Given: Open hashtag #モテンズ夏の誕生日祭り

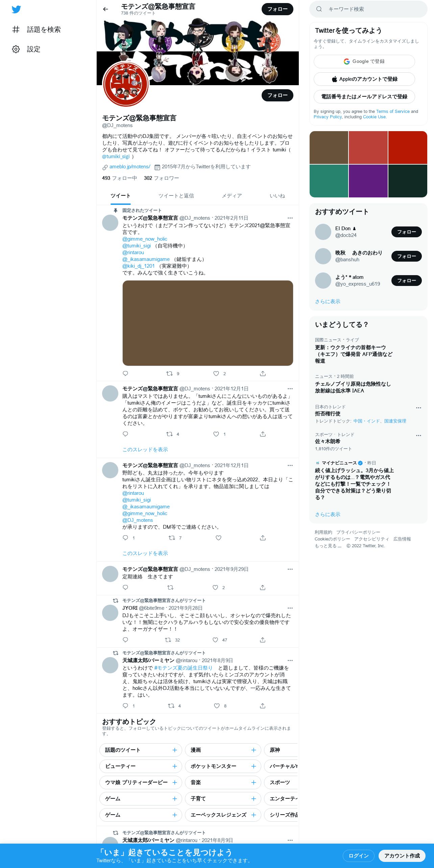Looking at the screenshot, I should [183, 668].
